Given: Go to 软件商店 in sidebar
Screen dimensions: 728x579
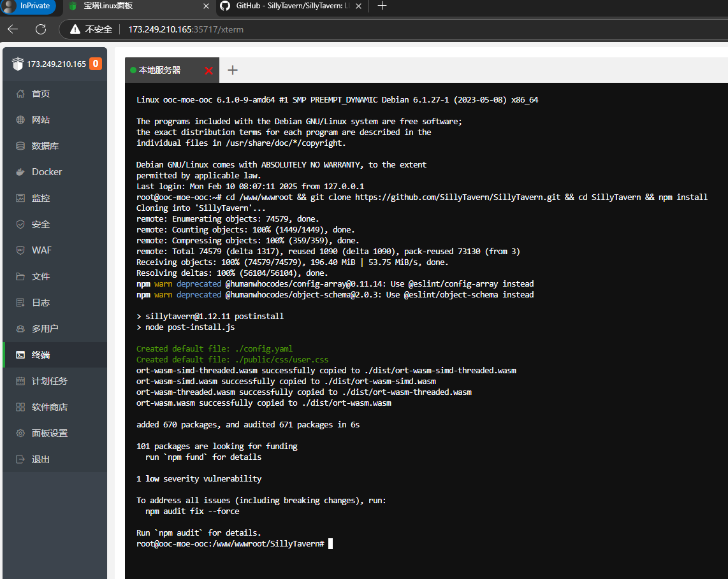Looking at the screenshot, I should pyautogui.click(x=49, y=407).
